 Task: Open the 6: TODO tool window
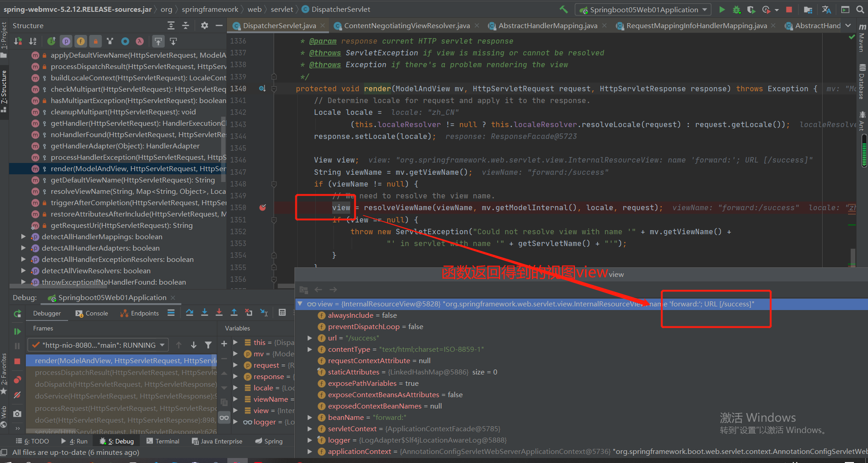tap(32, 441)
